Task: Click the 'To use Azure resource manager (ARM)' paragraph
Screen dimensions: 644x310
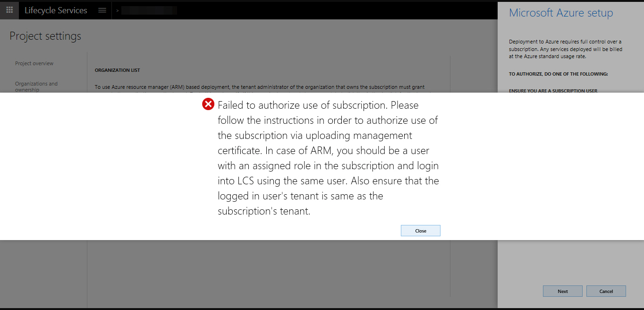Action: pos(260,88)
